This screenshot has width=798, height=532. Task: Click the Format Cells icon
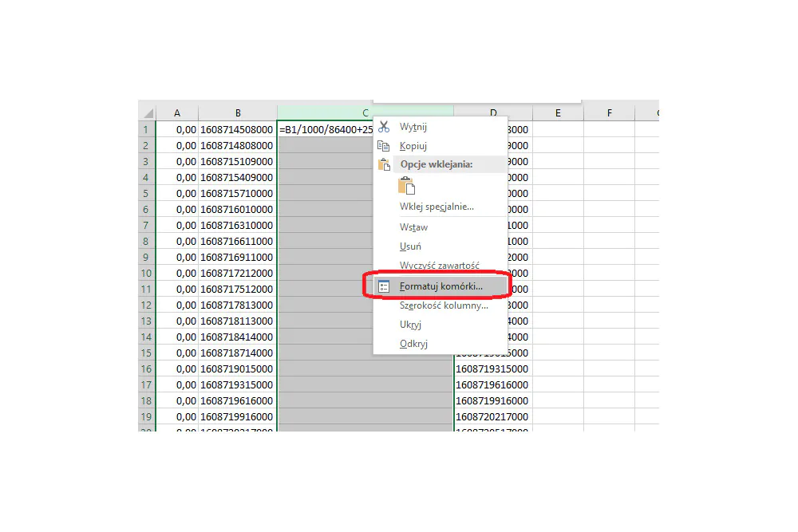click(x=384, y=286)
